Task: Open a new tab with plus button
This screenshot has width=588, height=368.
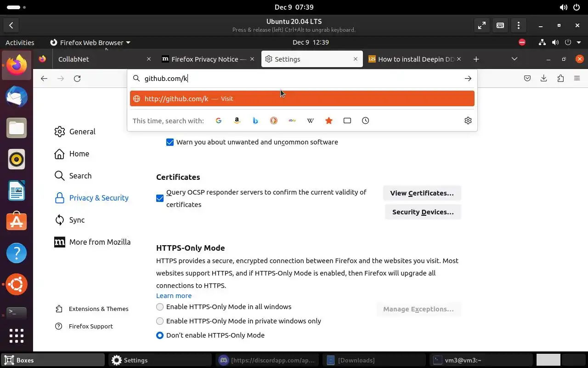Action: pyautogui.click(x=476, y=59)
